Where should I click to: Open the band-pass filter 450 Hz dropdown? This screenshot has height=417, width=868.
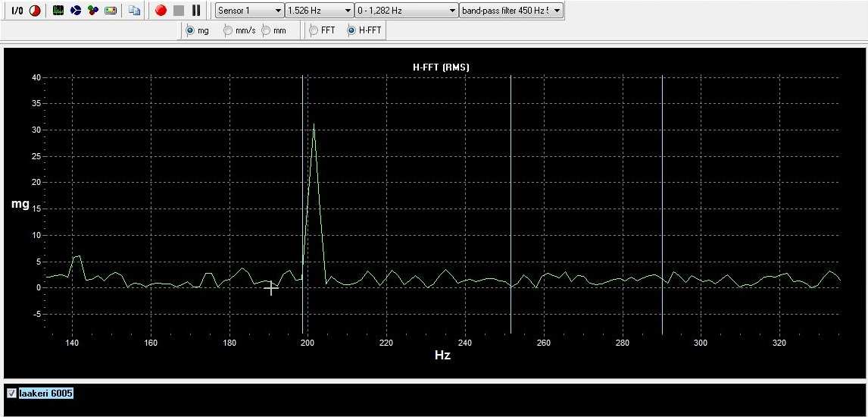click(x=511, y=11)
